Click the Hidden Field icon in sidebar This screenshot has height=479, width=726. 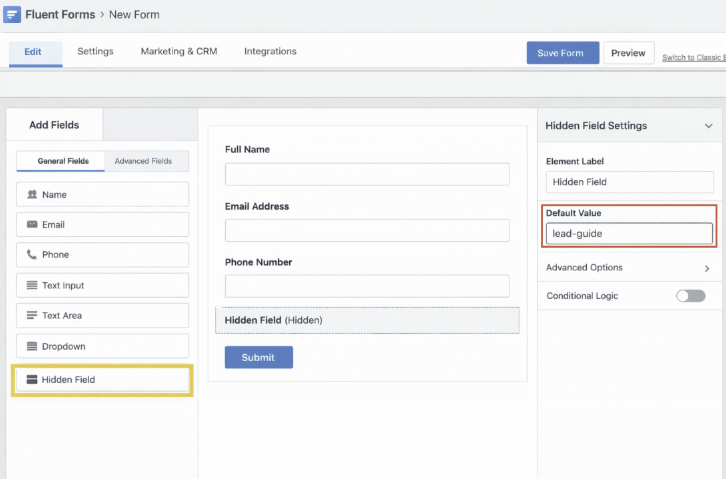pyautogui.click(x=32, y=380)
